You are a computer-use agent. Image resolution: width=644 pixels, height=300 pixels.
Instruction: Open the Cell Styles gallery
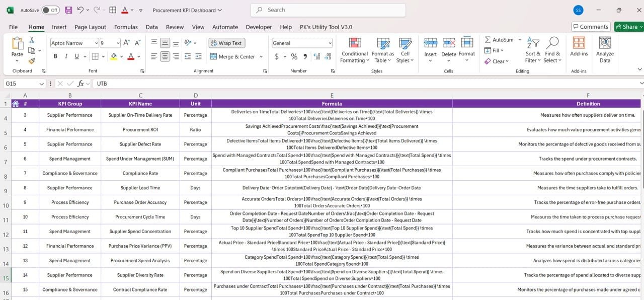pos(405,50)
